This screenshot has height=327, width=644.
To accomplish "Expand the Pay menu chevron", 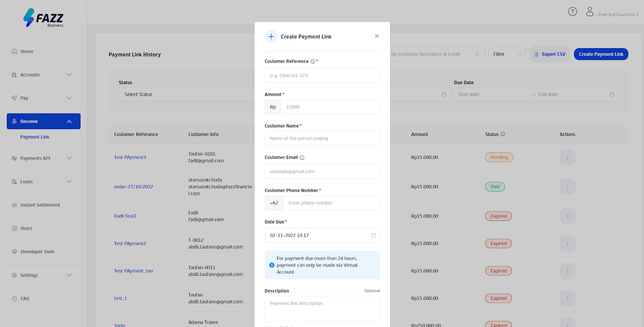I will [69, 98].
